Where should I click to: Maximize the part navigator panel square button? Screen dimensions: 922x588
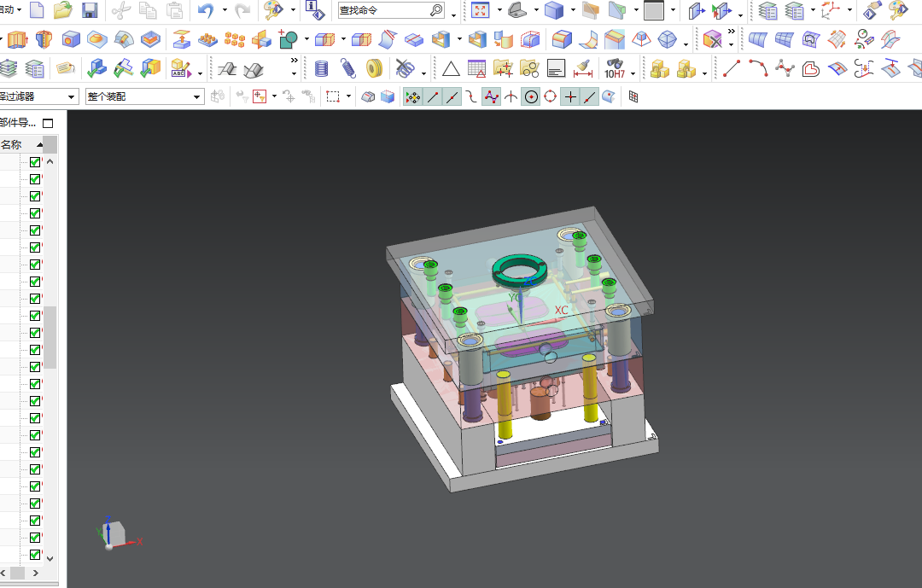(48, 124)
